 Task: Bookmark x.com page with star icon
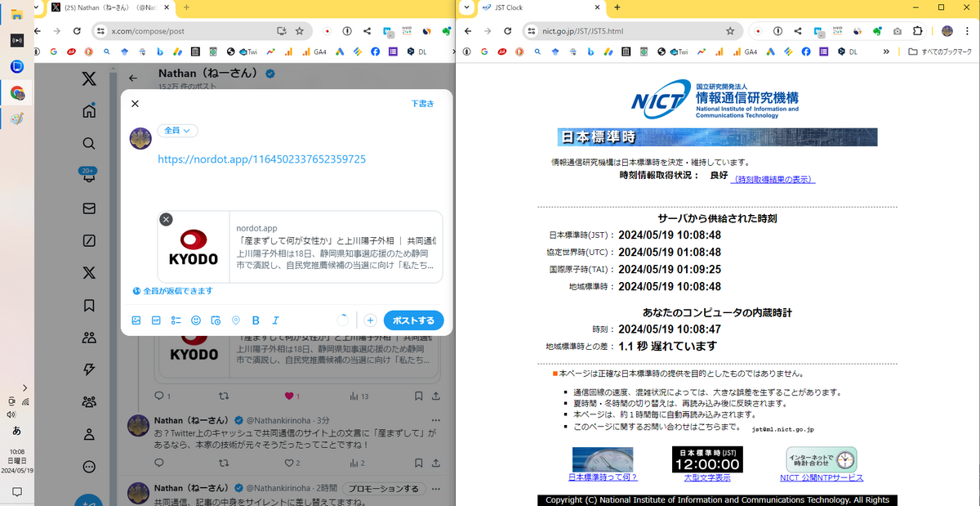[x=300, y=31]
